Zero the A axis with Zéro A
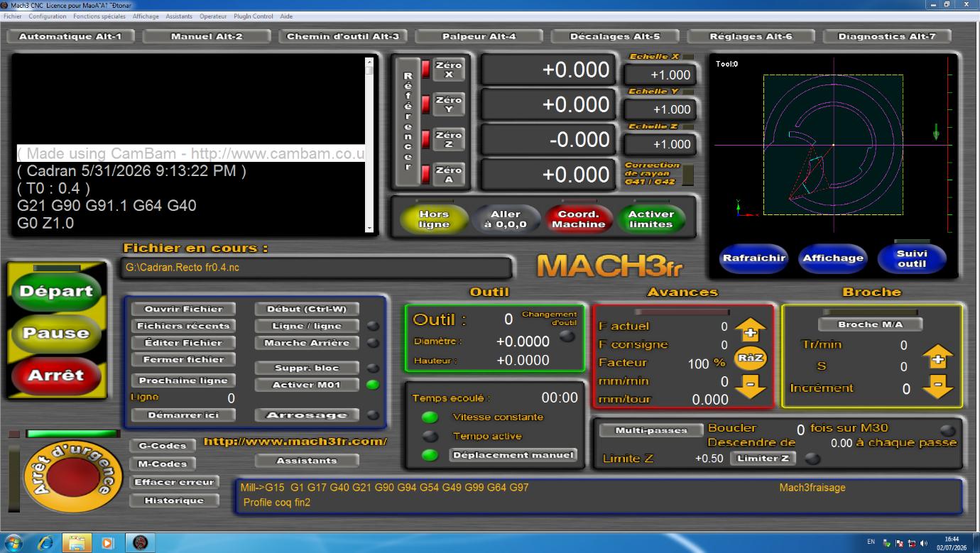The height and width of the screenshot is (553, 980). (x=449, y=175)
